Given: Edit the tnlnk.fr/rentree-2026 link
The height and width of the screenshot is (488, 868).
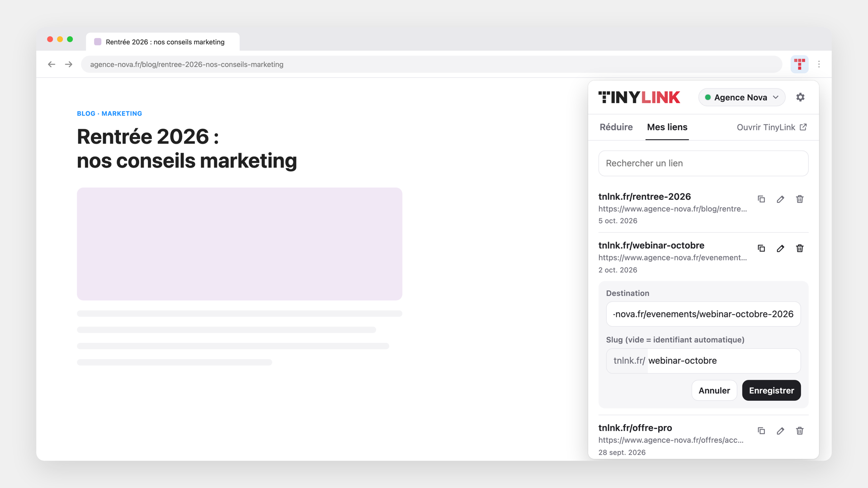Looking at the screenshot, I should 780,199.
